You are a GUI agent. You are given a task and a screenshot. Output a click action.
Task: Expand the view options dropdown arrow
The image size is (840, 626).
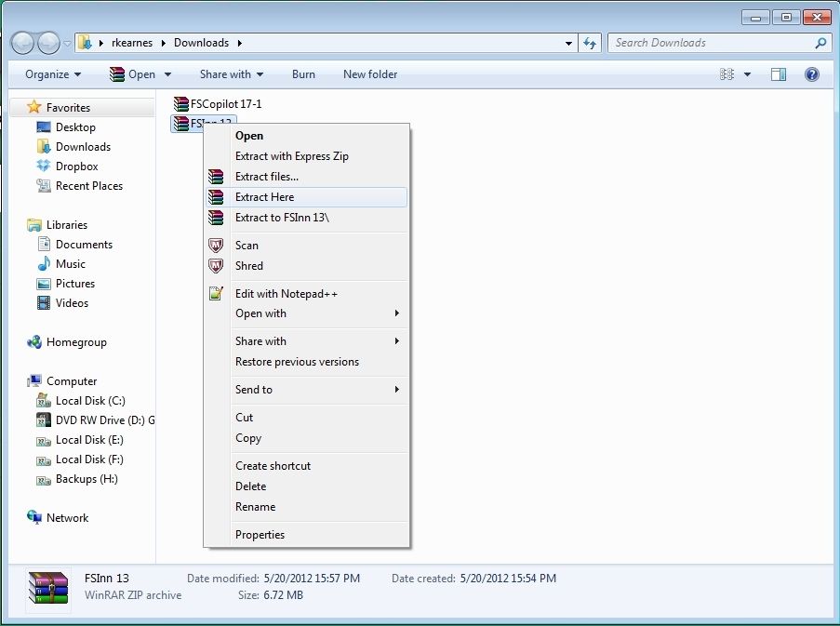(747, 74)
